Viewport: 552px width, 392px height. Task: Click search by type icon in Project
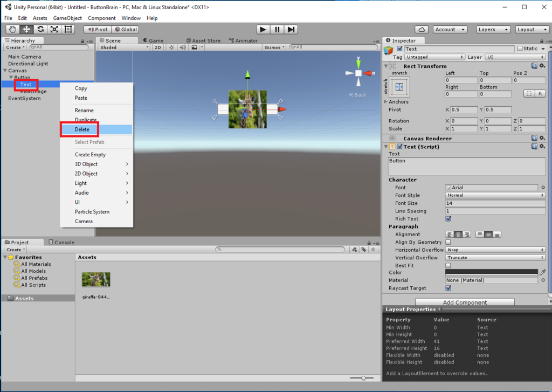(355, 250)
